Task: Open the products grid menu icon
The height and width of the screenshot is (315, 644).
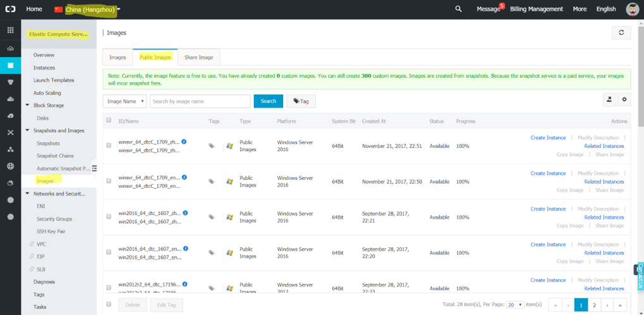Action: pos(10,30)
